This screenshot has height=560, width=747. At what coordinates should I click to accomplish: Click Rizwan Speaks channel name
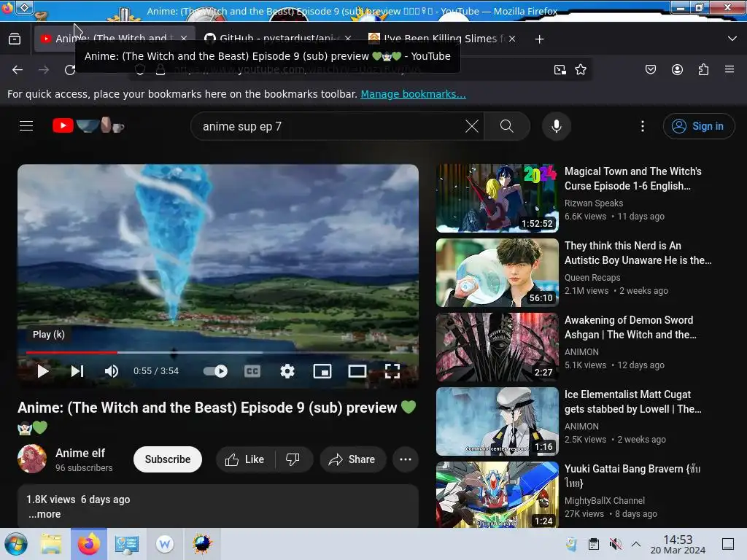pos(594,203)
